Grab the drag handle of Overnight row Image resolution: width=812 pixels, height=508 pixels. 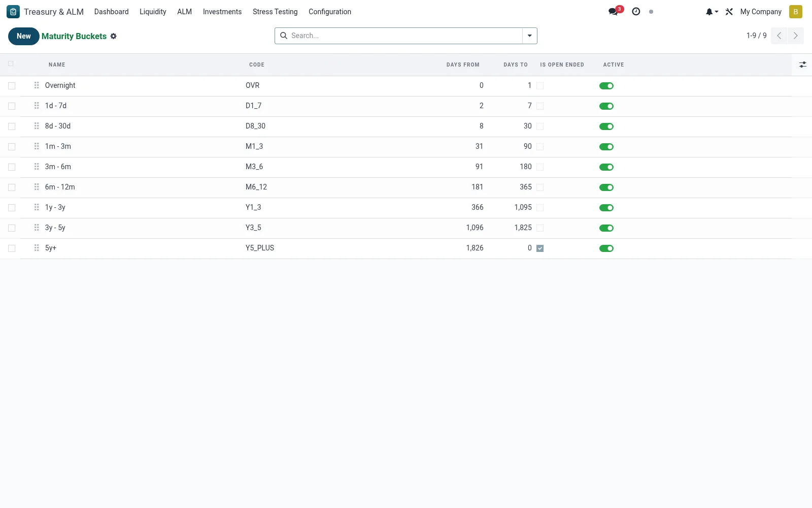37,85
